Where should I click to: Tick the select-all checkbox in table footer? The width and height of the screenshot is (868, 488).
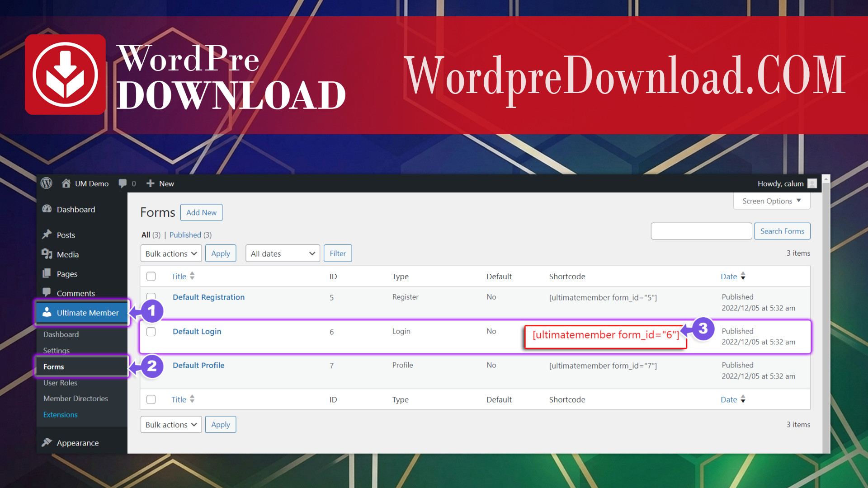coord(151,399)
